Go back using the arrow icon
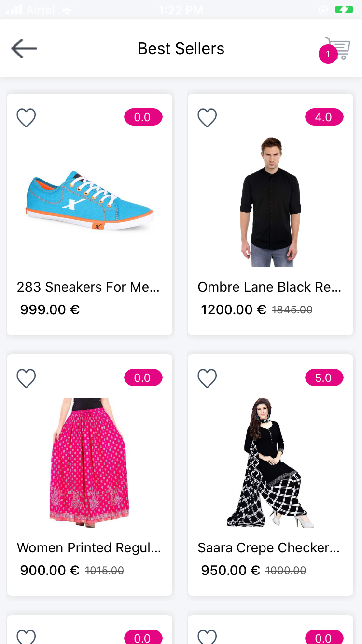Screen dimensions: 362x644 (24, 48)
